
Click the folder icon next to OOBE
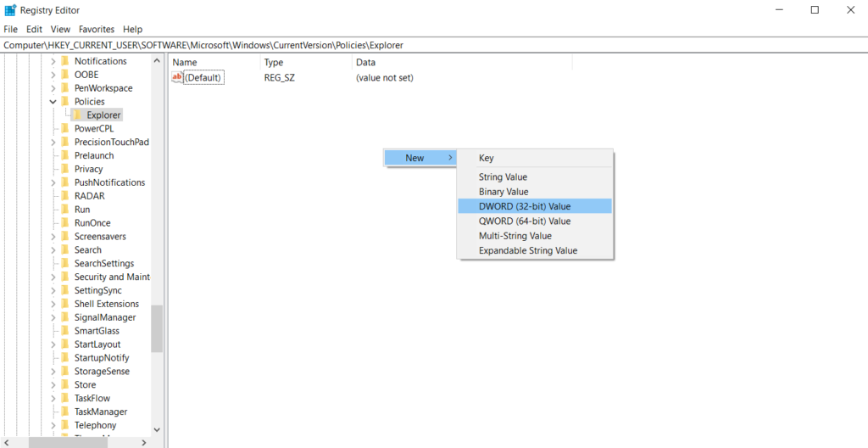[x=64, y=75]
